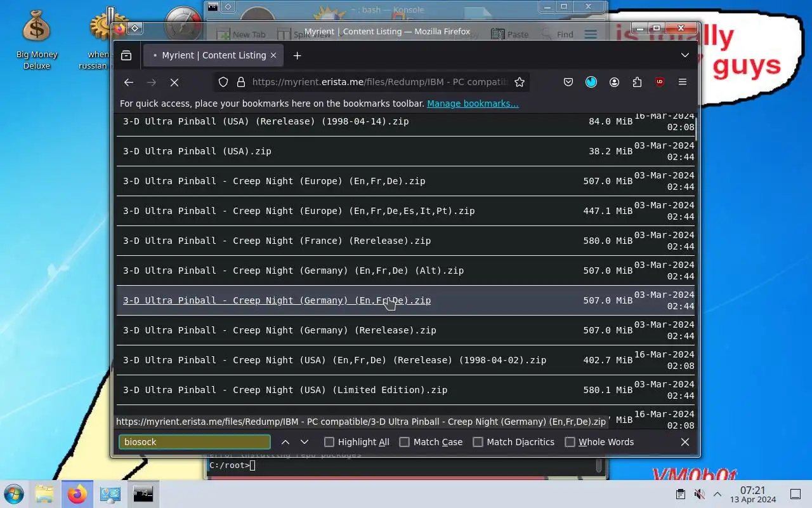Expand the list all tabs chevron
This screenshot has width=812, height=508.
pyautogui.click(x=685, y=55)
